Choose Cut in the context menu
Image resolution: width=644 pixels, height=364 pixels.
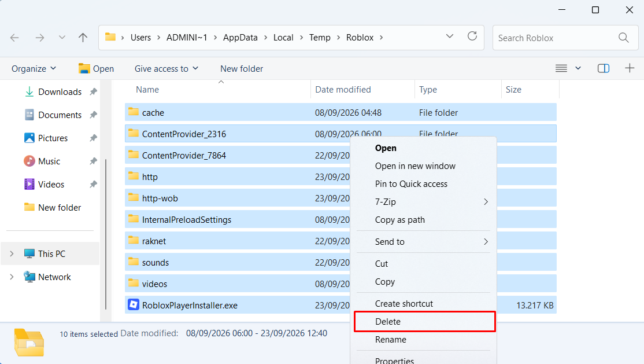381,264
